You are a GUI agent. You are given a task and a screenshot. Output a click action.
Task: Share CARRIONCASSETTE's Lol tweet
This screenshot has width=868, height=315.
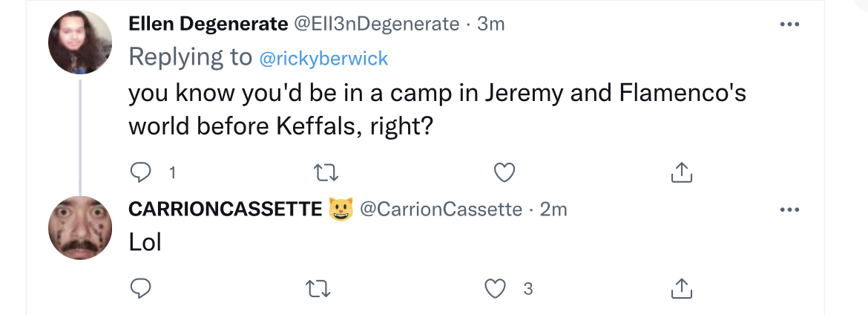(x=682, y=288)
